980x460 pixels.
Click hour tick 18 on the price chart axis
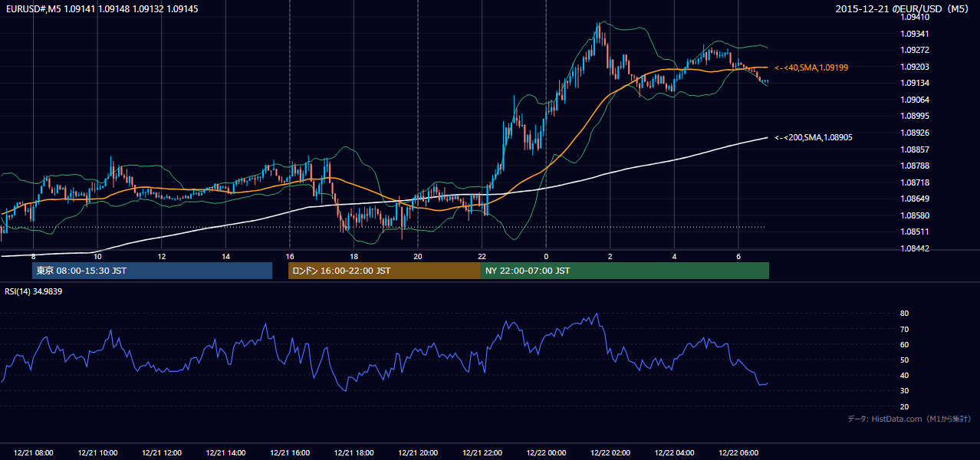tap(354, 256)
